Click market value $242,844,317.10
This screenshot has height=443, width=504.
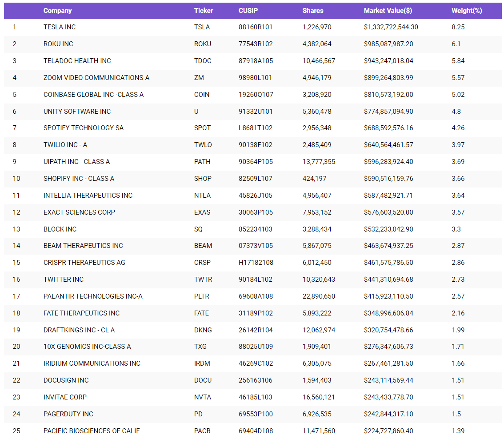pyautogui.click(x=388, y=414)
